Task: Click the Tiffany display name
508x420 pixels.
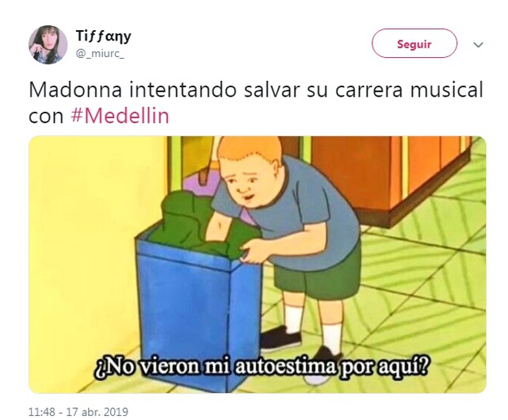Action: pos(103,36)
